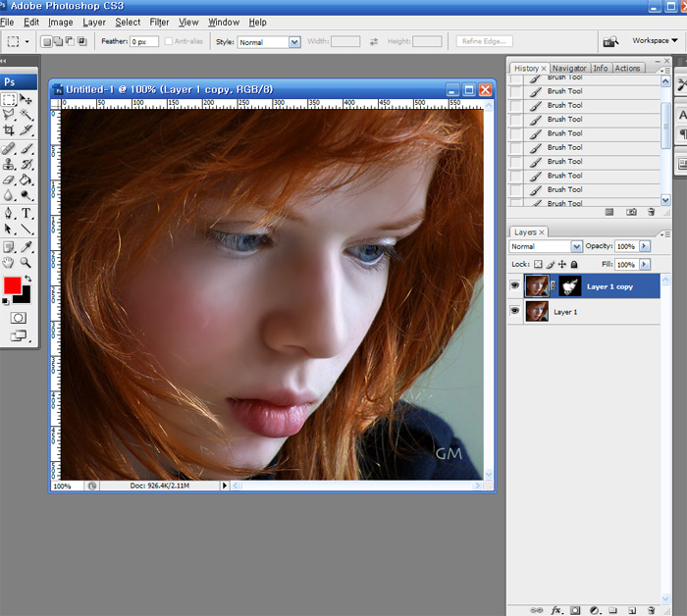Viewport: 687px width, 616px height.
Task: Select the Type tool
Action: [26, 213]
